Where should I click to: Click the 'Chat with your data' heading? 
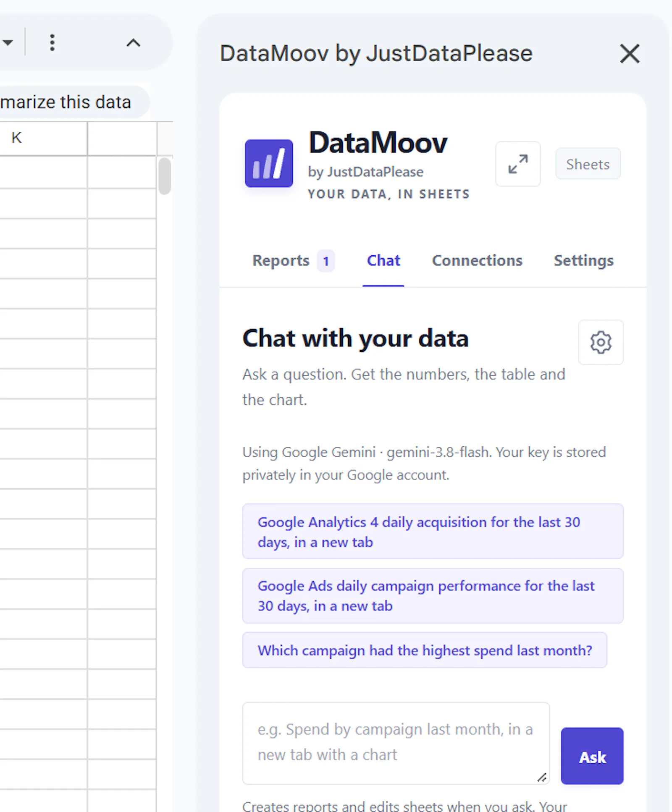(355, 338)
